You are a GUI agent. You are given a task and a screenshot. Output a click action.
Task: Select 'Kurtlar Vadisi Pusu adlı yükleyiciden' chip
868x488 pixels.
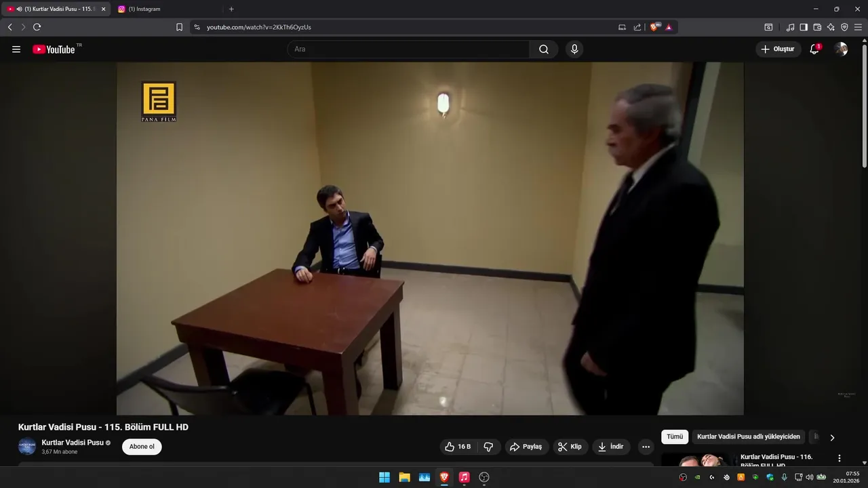tap(749, 437)
